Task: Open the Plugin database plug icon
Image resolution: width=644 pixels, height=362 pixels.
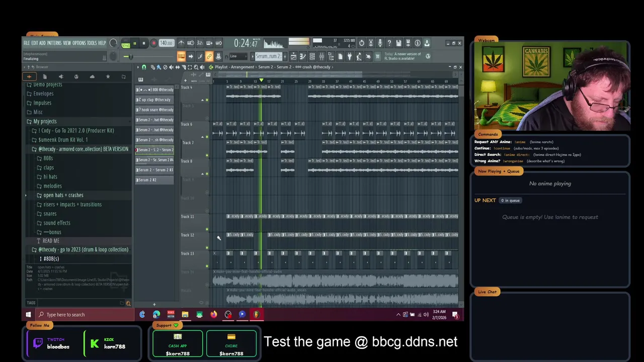Action: (x=350, y=56)
